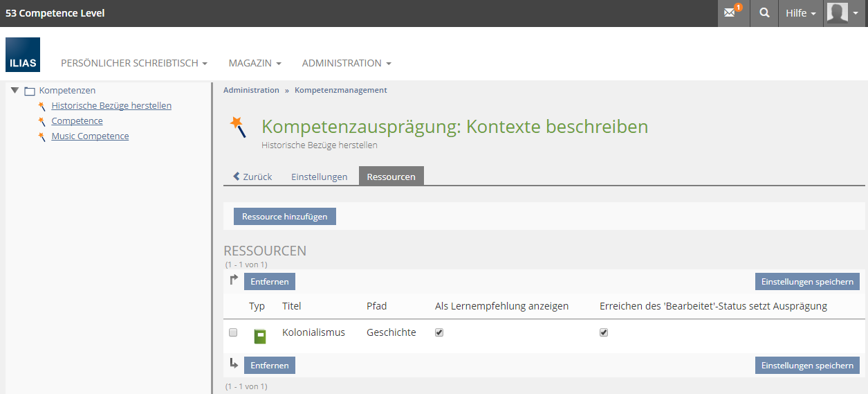This screenshot has width=868, height=394.
Task: Open the Administration dropdown menu
Action: pos(347,63)
